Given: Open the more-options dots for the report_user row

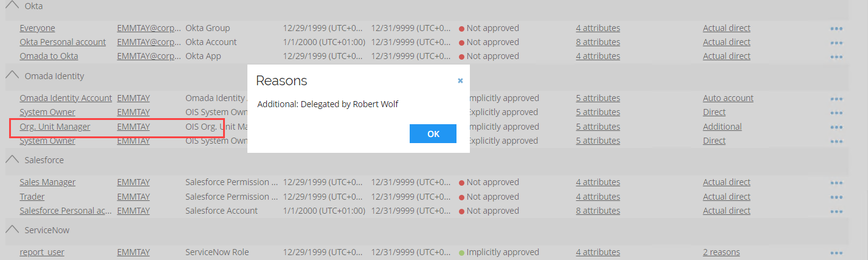Looking at the screenshot, I should point(836,253).
